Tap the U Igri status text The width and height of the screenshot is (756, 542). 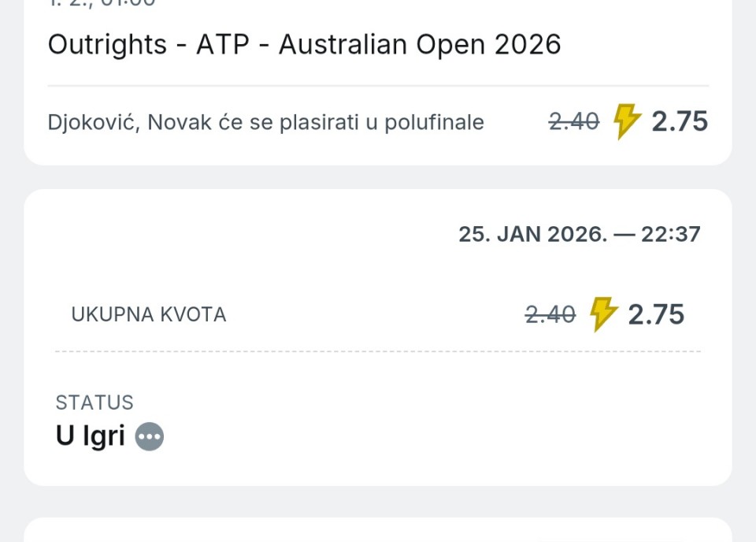[x=91, y=436]
